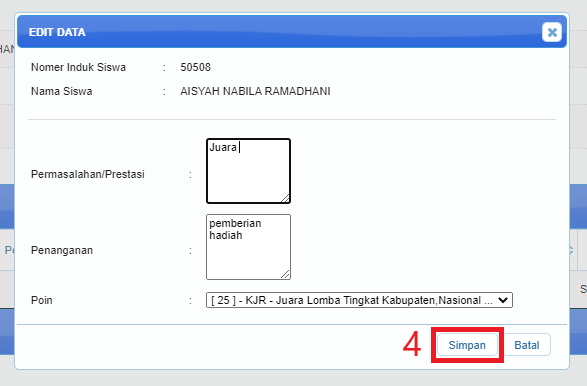Click the Nomer Induk Siswa label

point(78,67)
